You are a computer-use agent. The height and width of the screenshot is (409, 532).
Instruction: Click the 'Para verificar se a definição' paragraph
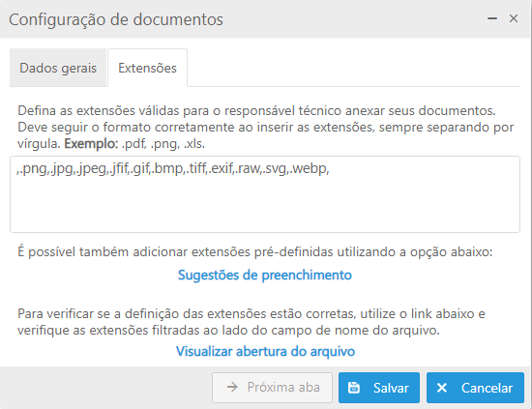tap(251, 322)
